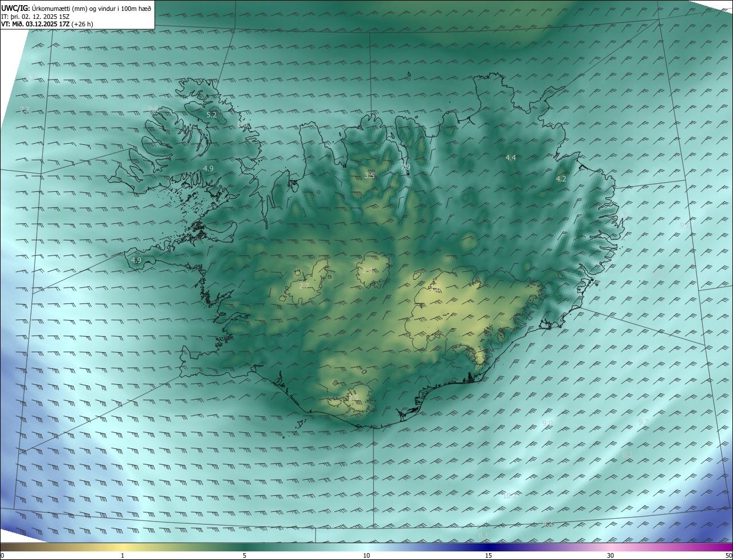This screenshot has height=560, width=733.
Task: Click the 5.2 value label on the map
Action: coord(211,115)
